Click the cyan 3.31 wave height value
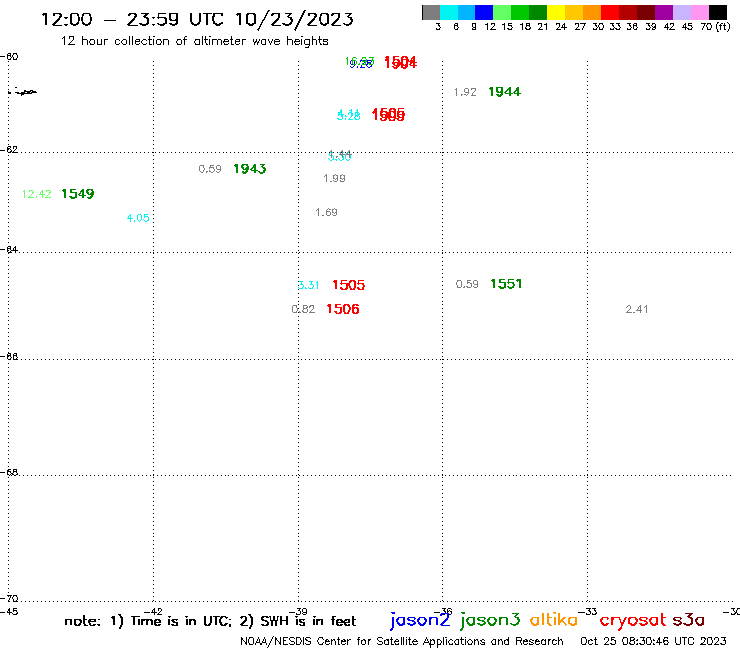This screenshot has width=740, height=650. 309,285
